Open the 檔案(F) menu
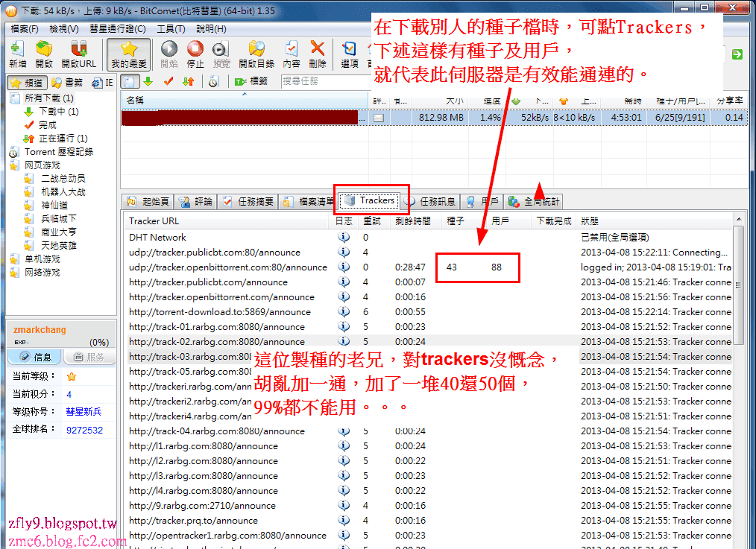This screenshot has width=756, height=549. (x=24, y=29)
